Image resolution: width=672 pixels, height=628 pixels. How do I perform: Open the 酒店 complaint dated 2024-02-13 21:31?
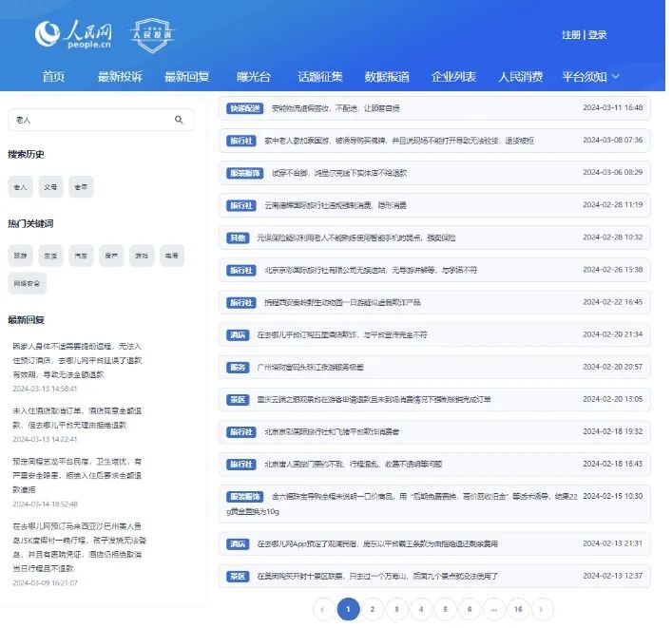(434, 544)
